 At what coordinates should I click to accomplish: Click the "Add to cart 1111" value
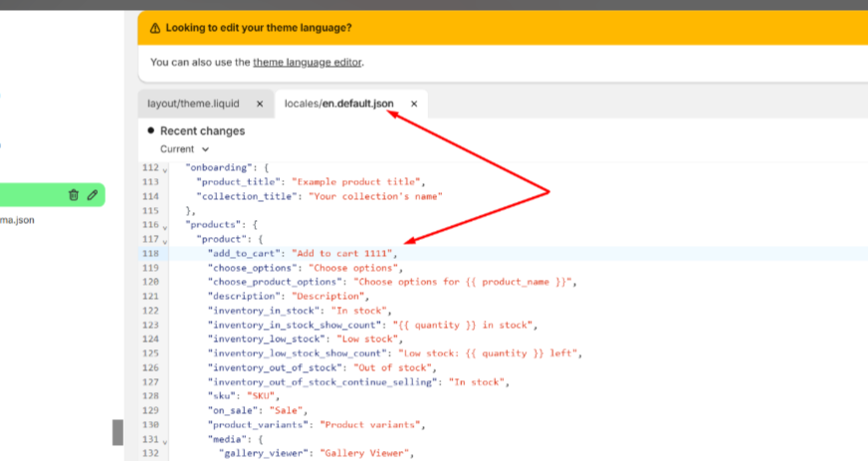(x=342, y=254)
